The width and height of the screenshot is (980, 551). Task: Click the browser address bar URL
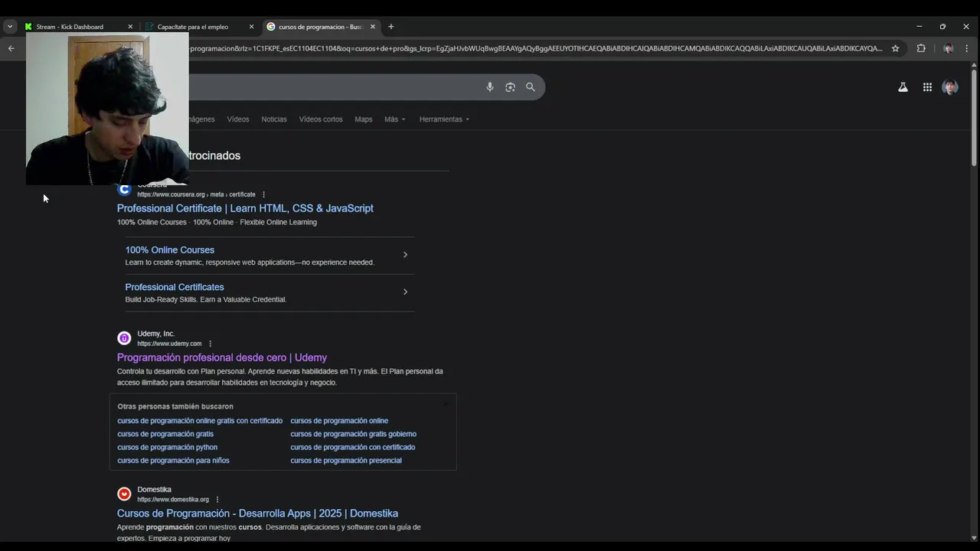[536, 48]
